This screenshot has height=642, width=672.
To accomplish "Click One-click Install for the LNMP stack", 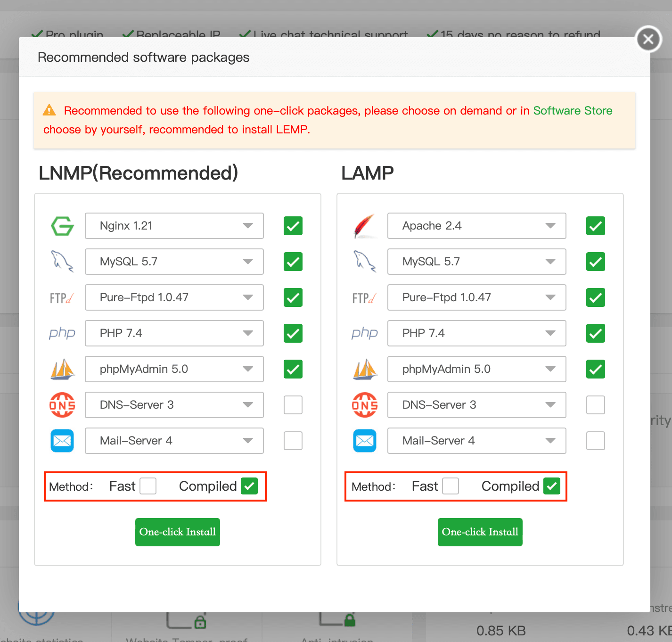I will pos(178,532).
